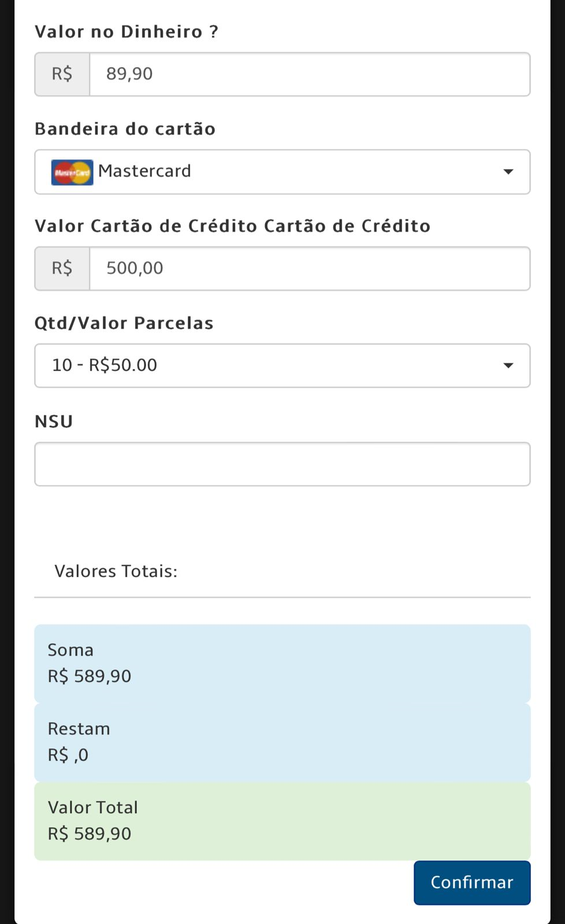Click the green Valor Total box
The image size is (565, 924).
pos(282,821)
